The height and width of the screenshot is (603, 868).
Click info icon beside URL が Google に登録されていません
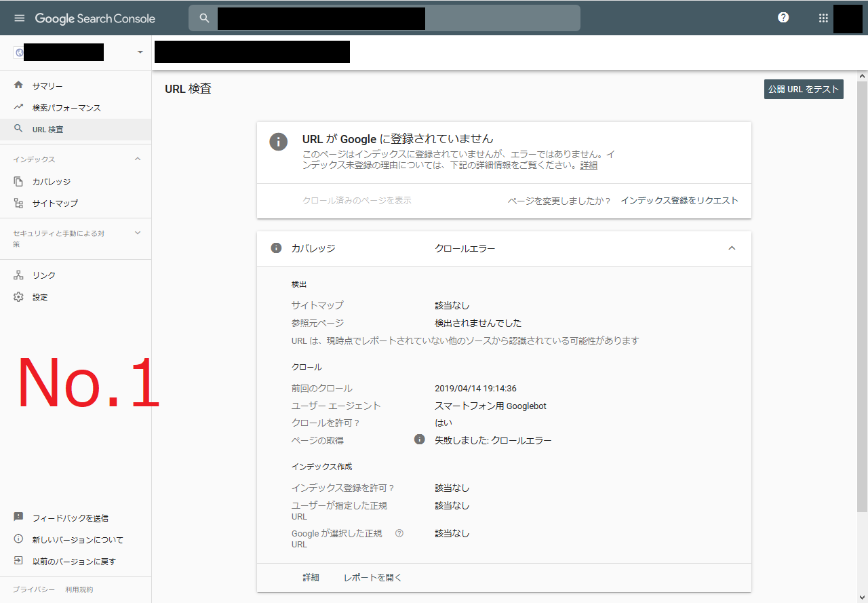tap(278, 142)
